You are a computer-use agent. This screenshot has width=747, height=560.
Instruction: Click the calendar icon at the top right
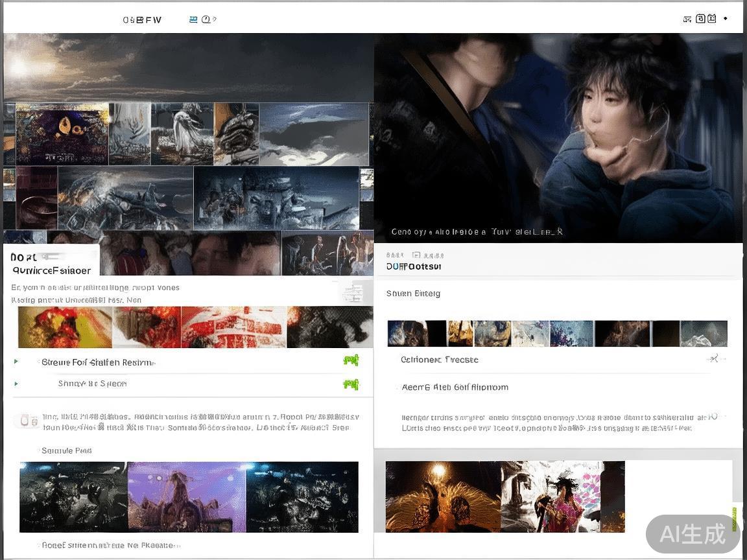tap(713, 18)
